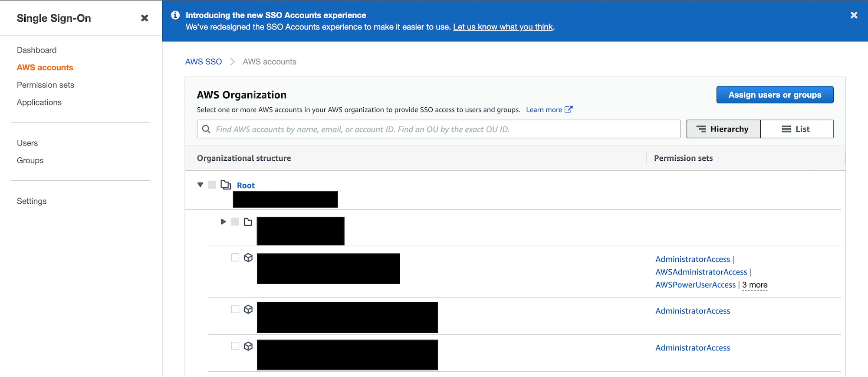Switch to List view
The height and width of the screenshot is (377, 868).
797,129
